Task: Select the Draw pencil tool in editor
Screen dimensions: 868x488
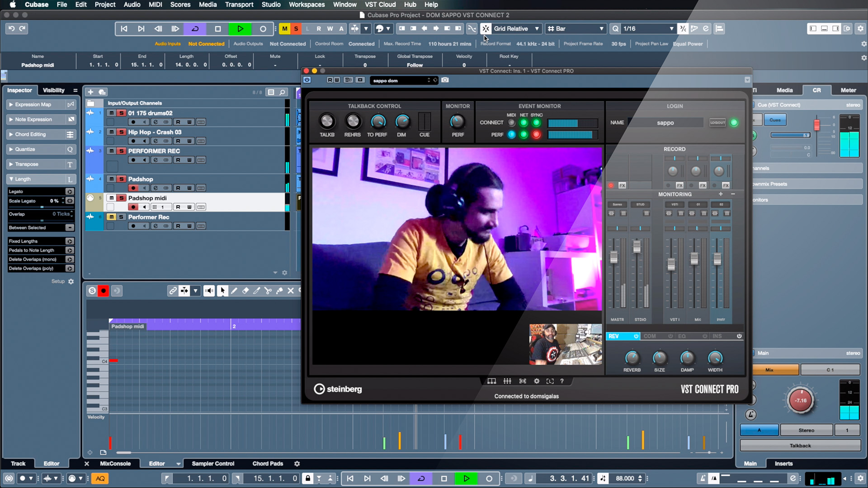Action: tap(234, 291)
